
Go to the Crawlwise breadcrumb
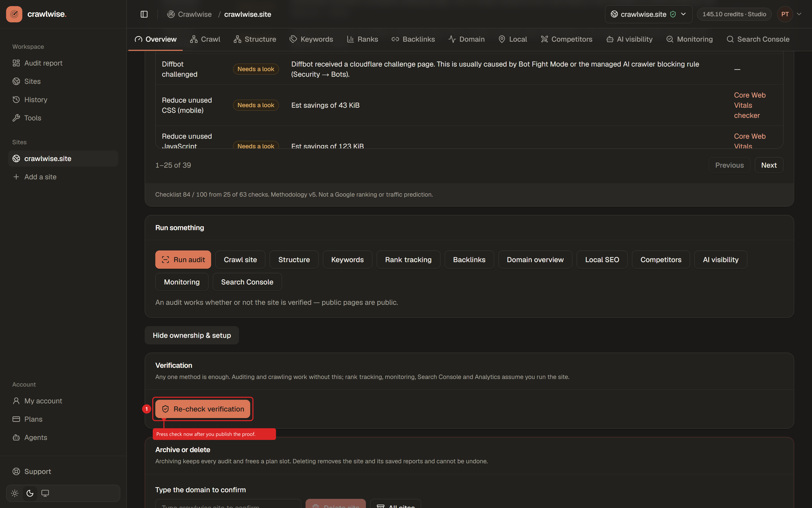pyautogui.click(x=190, y=14)
